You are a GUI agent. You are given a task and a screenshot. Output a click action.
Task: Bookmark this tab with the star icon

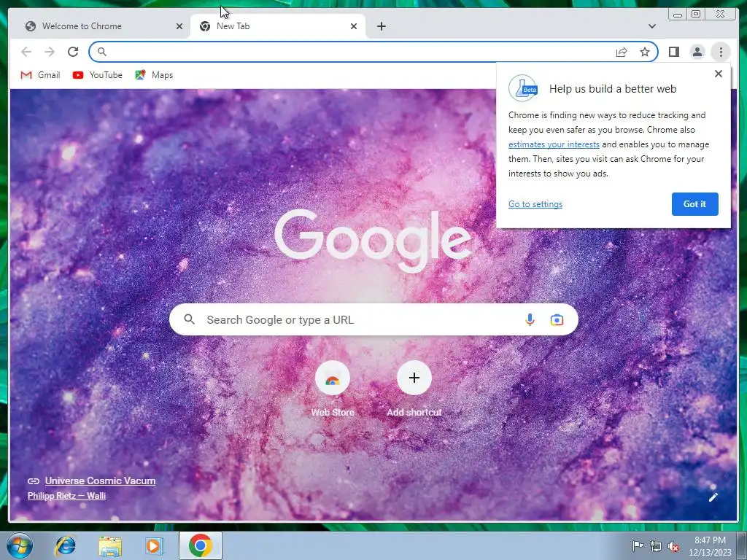(645, 52)
